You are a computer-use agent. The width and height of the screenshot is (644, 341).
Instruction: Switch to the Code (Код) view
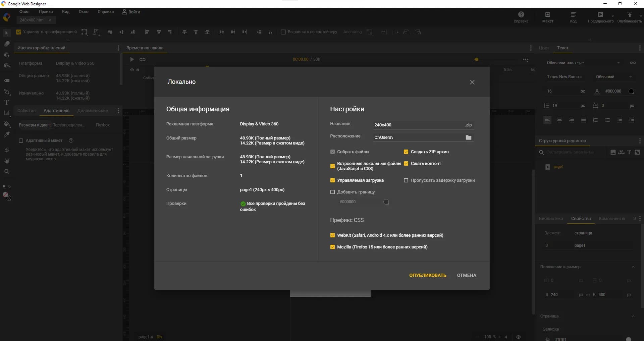point(573,17)
